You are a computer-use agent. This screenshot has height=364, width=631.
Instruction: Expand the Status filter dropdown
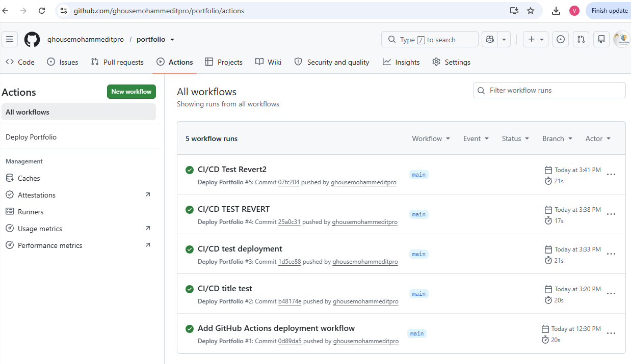point(515,138)
